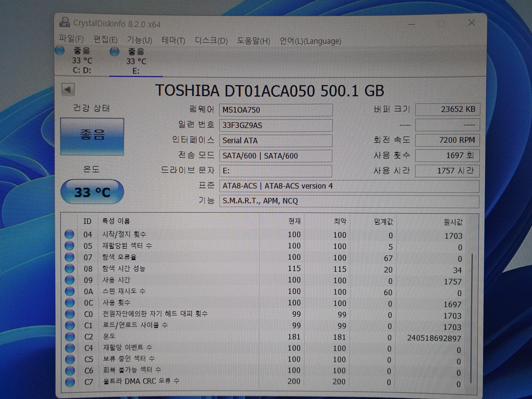Click the power on hours field 1757 시간
This screenshot has width=532, height=399.
click(447, 171)
